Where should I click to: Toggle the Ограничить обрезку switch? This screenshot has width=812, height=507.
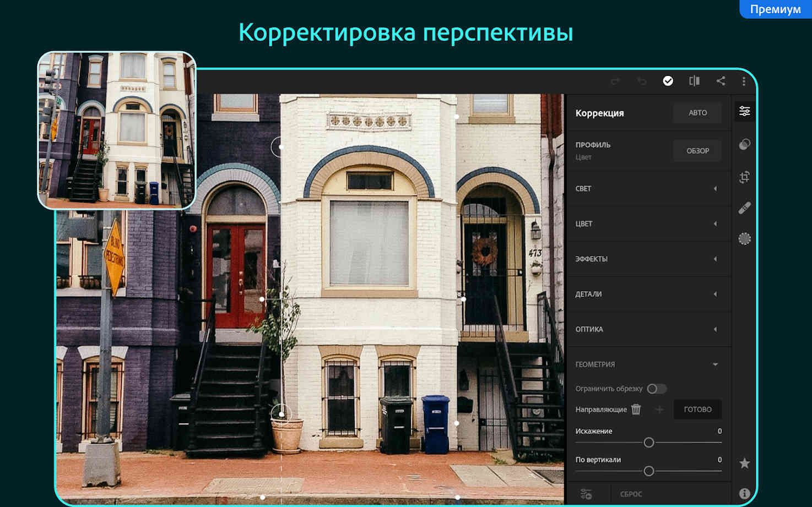point(657,389)
